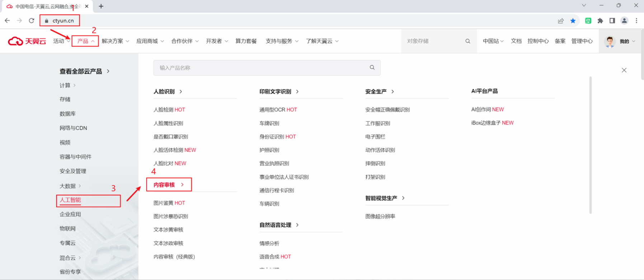This screenshot has width=644, height=280.
Task: Open the Chrome three-dot menu
Action: [x=636, y=21]
